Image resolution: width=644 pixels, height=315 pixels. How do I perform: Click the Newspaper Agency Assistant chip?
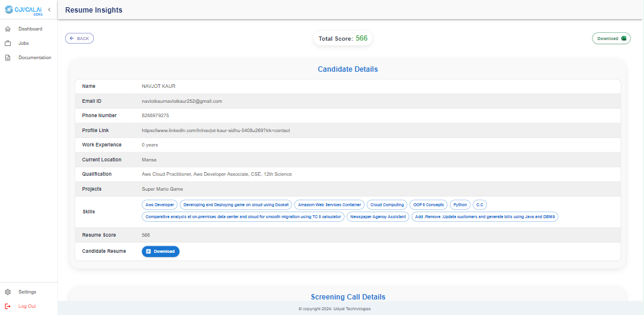(378, 216)
